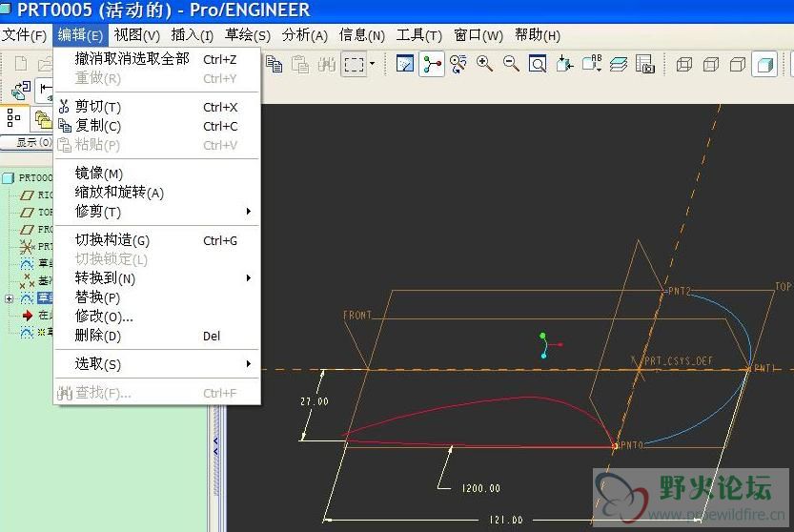Select the dashed rectangle selection tool
The width and height of the screenshot is (794, 532).
354,64
